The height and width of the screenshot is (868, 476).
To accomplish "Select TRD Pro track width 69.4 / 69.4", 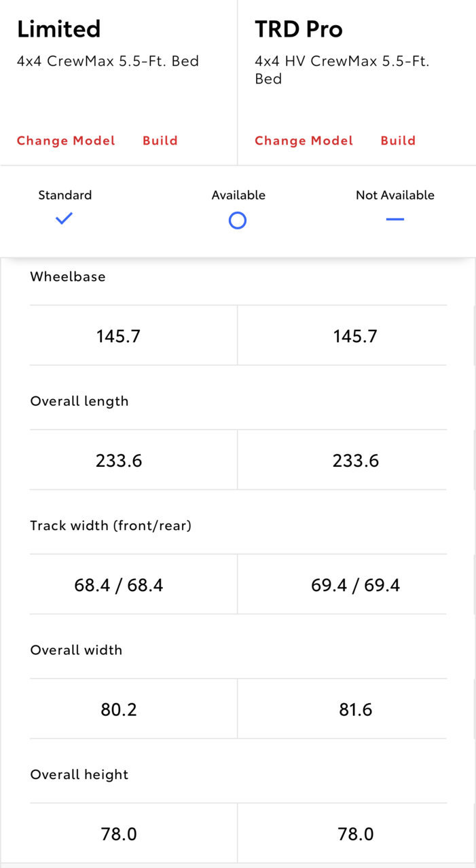I will [x=356, y=585].
